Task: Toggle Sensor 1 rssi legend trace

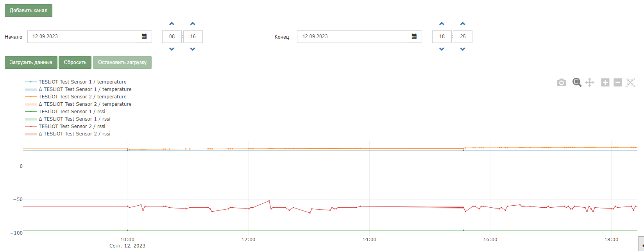Action: point(65,112)
